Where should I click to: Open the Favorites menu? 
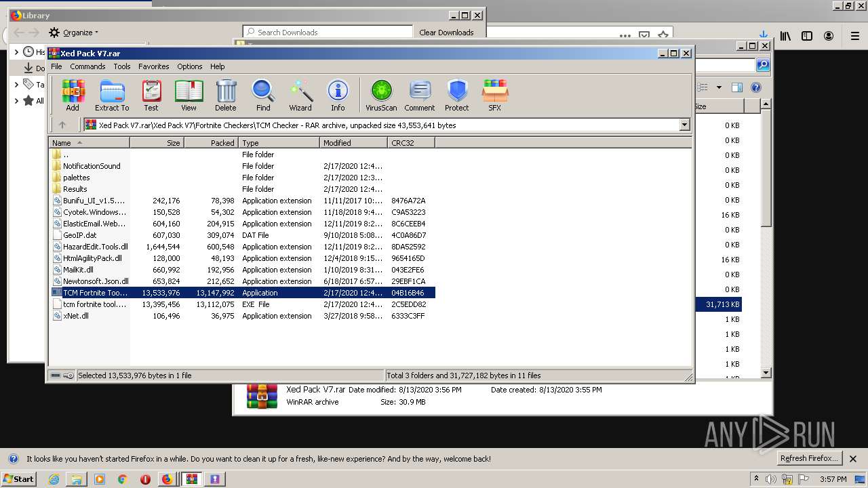tap(154, 66)
